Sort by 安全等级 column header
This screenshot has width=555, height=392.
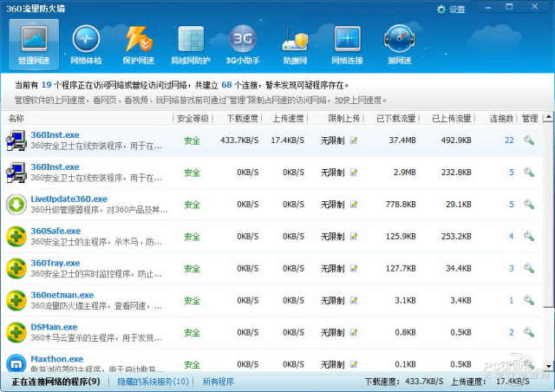coord(193,118)
